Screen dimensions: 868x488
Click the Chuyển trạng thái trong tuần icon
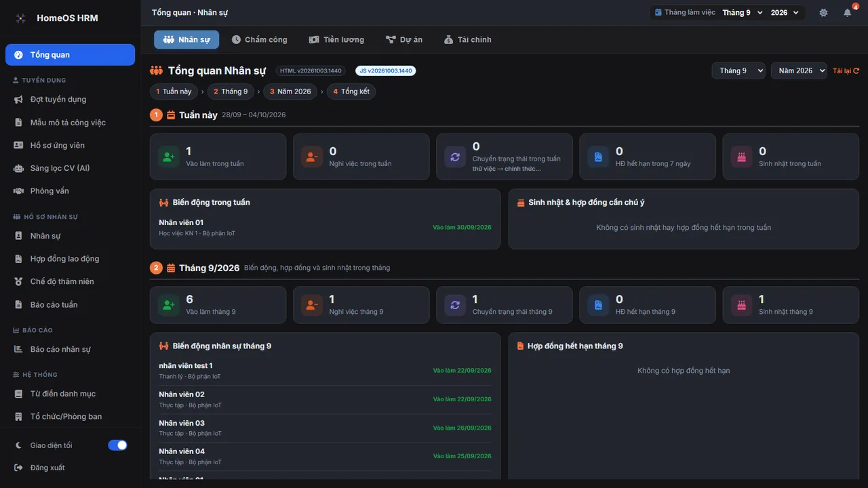pyautogui.click(x=454, y=157)
